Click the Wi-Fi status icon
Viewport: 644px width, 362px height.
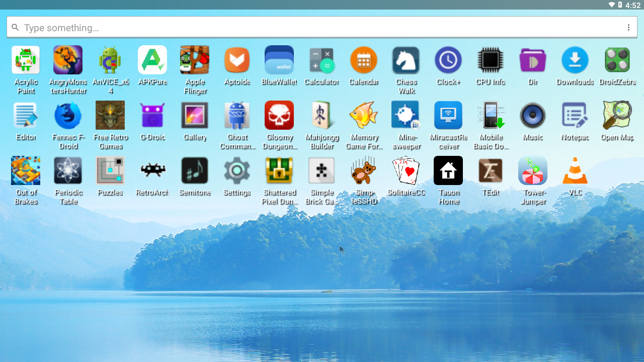612,5
